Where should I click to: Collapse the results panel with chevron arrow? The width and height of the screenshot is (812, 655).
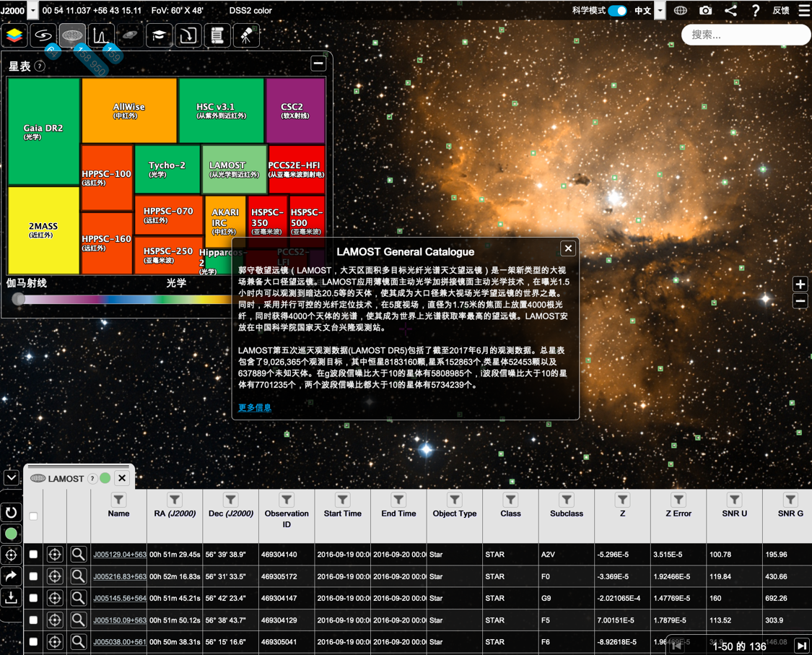point(12,478)
